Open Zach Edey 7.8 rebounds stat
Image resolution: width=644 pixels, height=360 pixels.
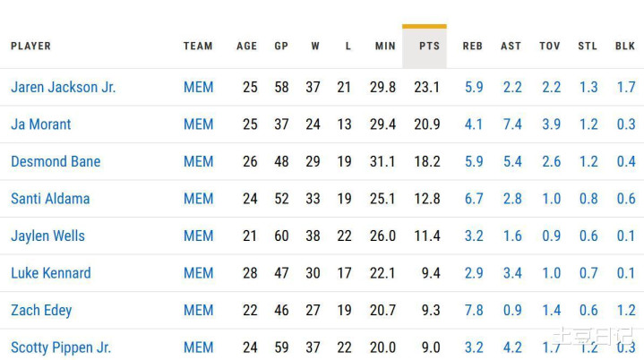point(474,310)
